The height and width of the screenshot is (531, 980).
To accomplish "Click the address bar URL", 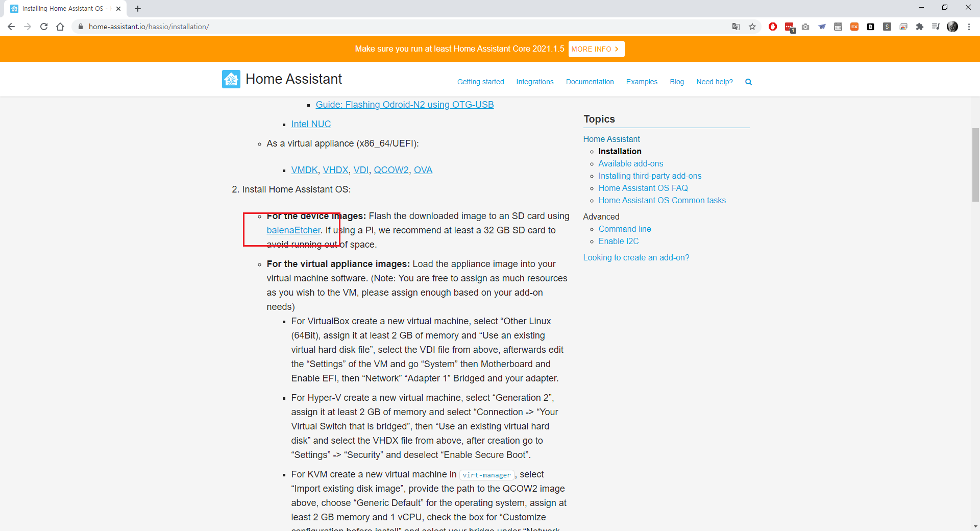I will [x=149, y=27].
